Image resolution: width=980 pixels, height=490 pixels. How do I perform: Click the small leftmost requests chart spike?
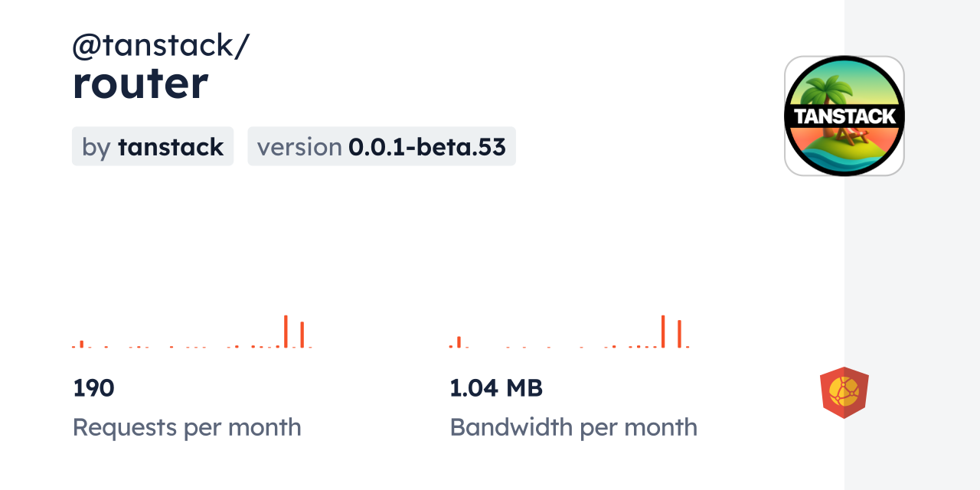(82, 345)
